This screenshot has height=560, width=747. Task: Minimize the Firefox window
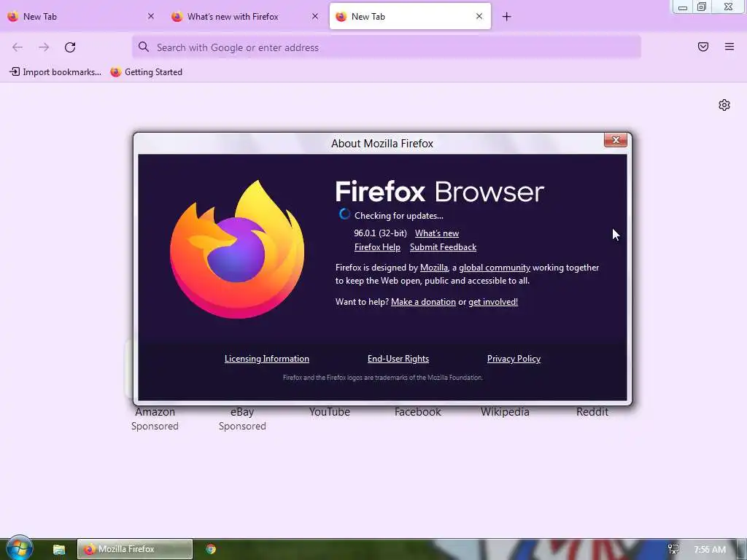(x=683, y=7)
